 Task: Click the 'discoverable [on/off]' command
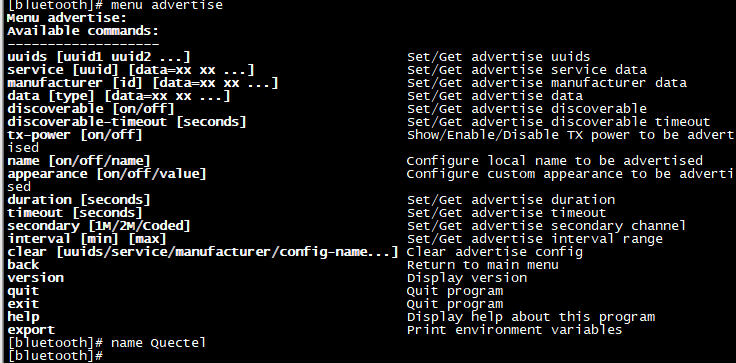[91, 109]
